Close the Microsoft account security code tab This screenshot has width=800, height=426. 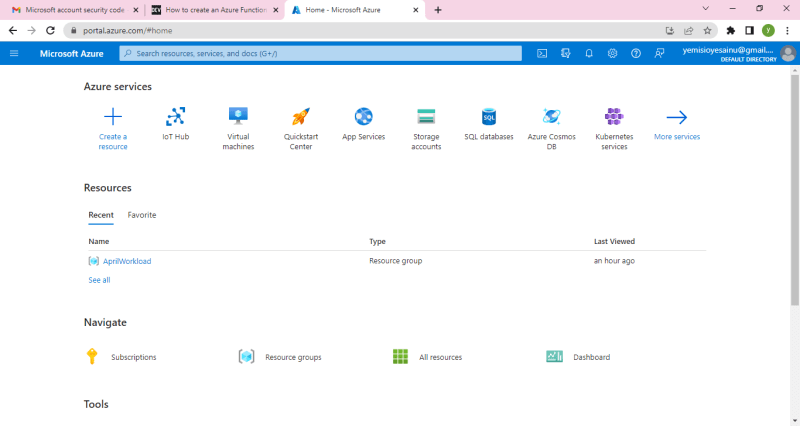pos(135,10)
